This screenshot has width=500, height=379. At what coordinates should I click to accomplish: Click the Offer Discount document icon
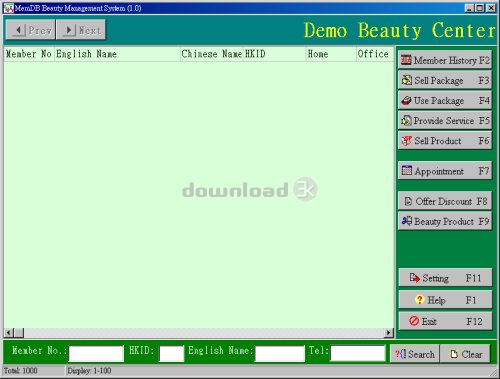[408, 201]
